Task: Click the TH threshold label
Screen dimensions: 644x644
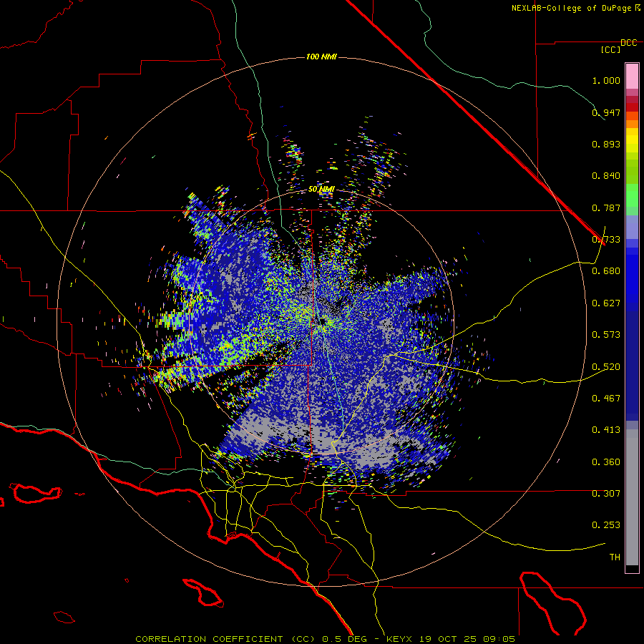Action: coord(615,557)
